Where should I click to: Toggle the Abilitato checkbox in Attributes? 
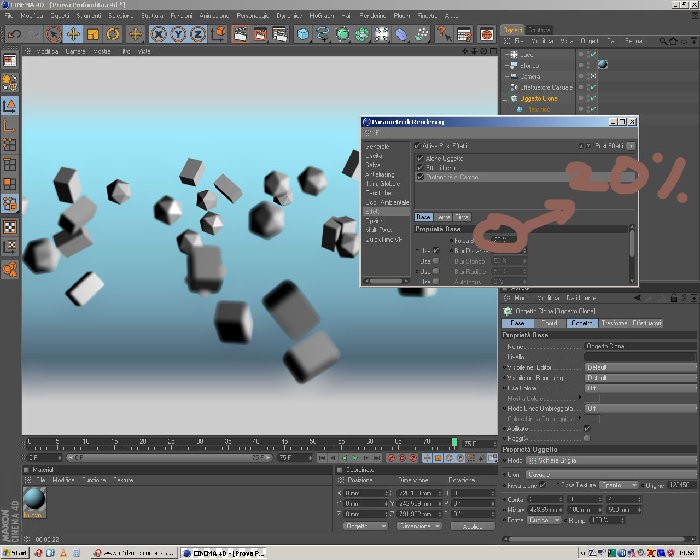[588, 428]
